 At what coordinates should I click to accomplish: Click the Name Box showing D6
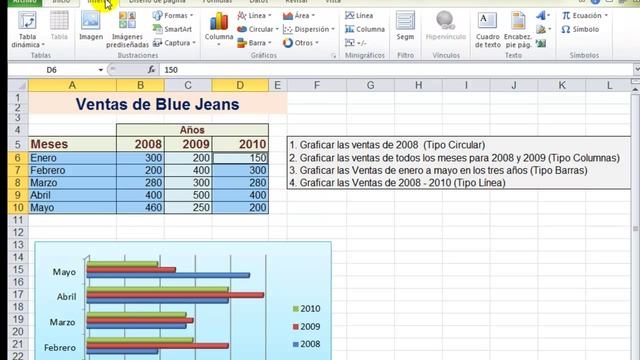point(52,70)
